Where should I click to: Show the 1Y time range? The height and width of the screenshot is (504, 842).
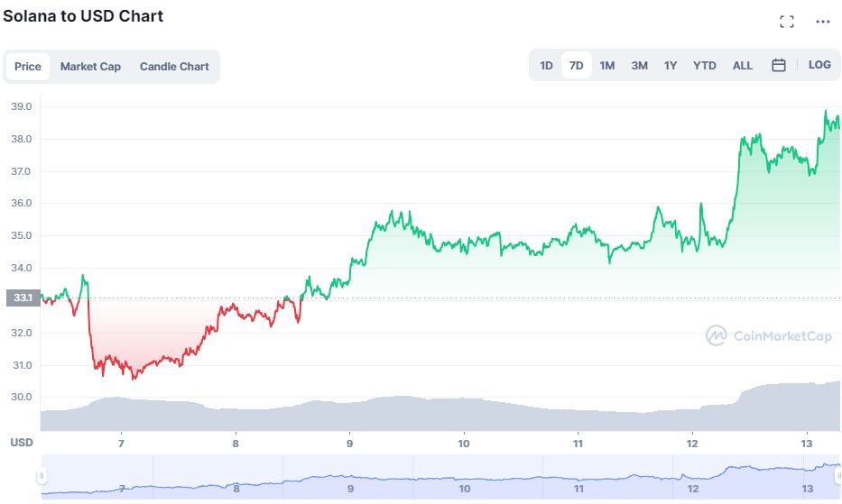[671, 66]
